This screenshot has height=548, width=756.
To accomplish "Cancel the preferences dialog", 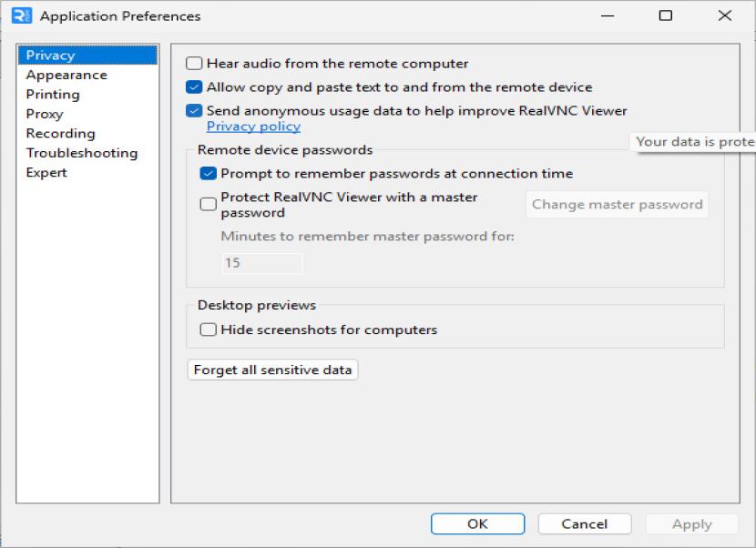I will pyautogui.click(x=584, y=523).
